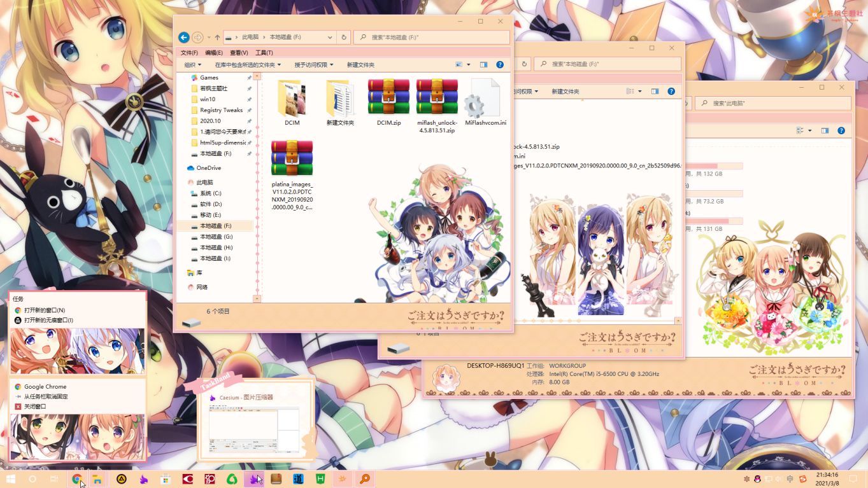Go back in front Explorer window
The image size is (868, 488).
[183, 38]
